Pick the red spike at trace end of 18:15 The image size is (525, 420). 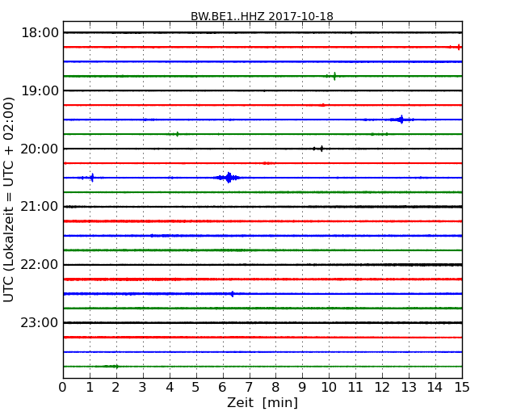459,47
